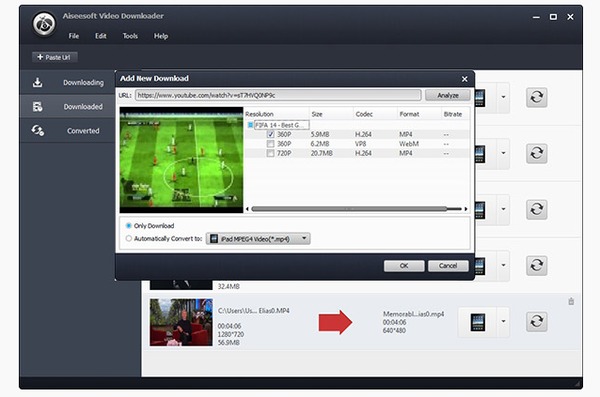This screenshot has width=600, height=397.
Task: Toggle the FIFA 14 - Best G... group checkbox
Action: [x=250, y=125]
